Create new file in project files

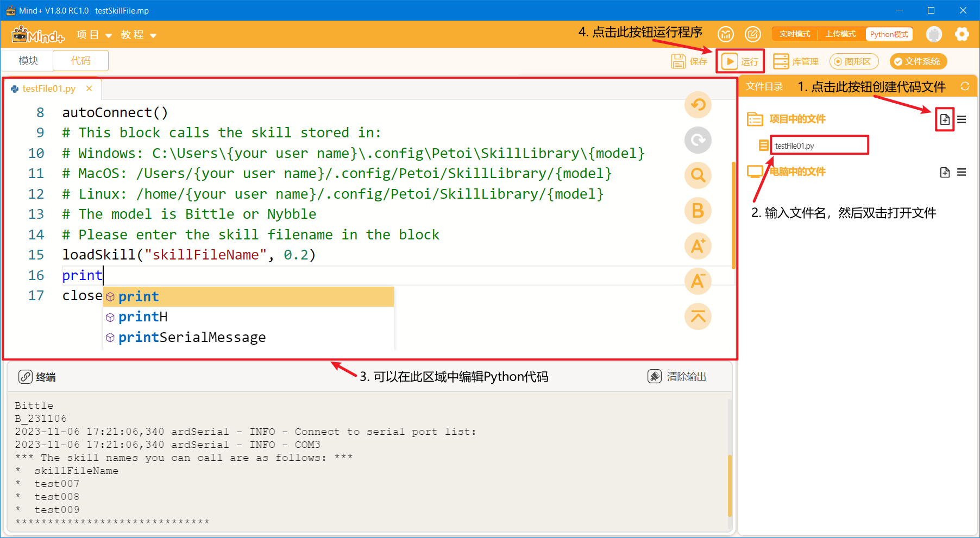click(945, 119)
